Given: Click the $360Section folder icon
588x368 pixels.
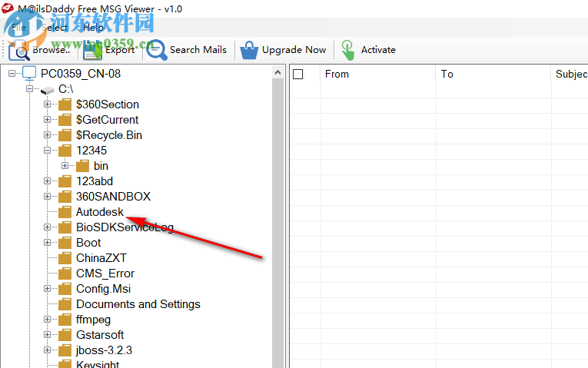Looking at the screenshot, I should pyautogui.click(x=65, y=104).
